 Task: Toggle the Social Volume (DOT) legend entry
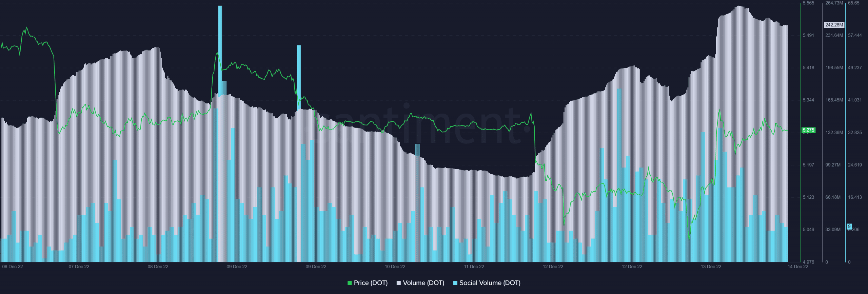tap(487, 283)
